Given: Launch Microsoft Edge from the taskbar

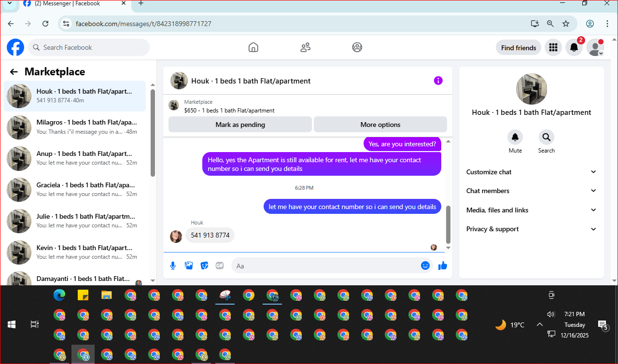Looking at the screenshot, I should [x=59, y=295].
